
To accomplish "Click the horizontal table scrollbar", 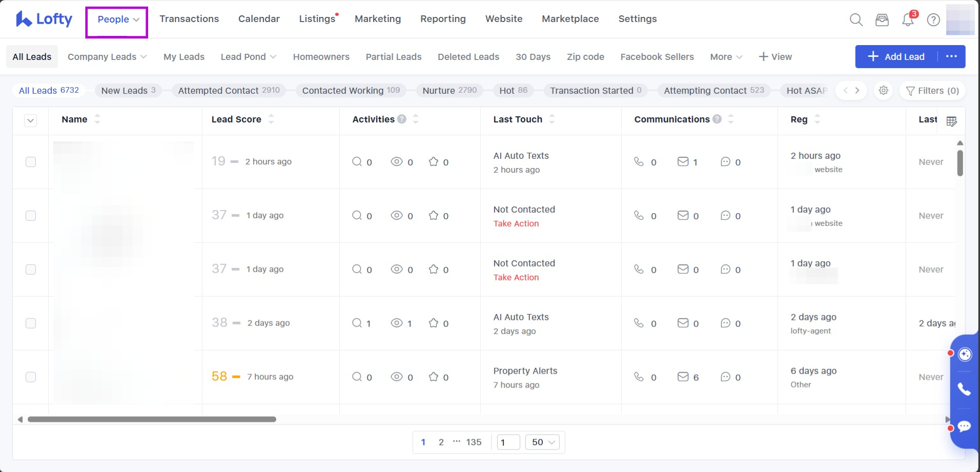I will [x=152, y=419].
